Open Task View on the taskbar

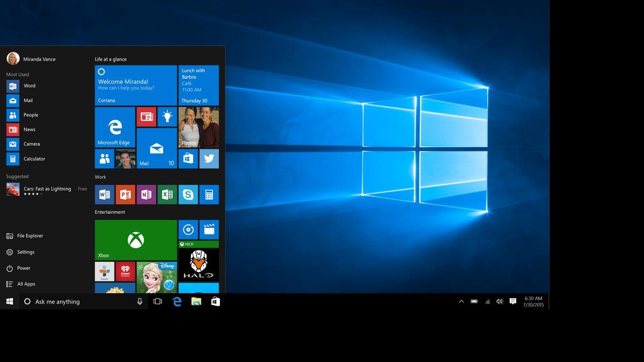tap(158, 301)
